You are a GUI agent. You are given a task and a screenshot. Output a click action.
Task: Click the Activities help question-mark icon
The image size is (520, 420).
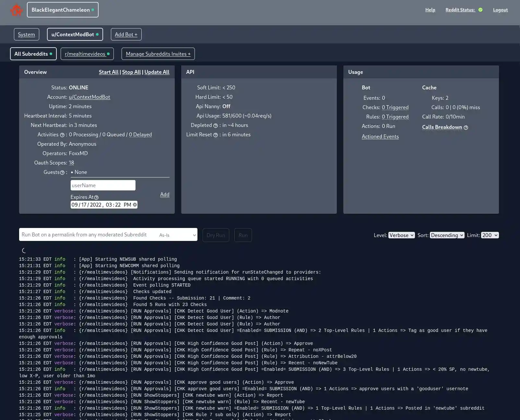(63, 135)
